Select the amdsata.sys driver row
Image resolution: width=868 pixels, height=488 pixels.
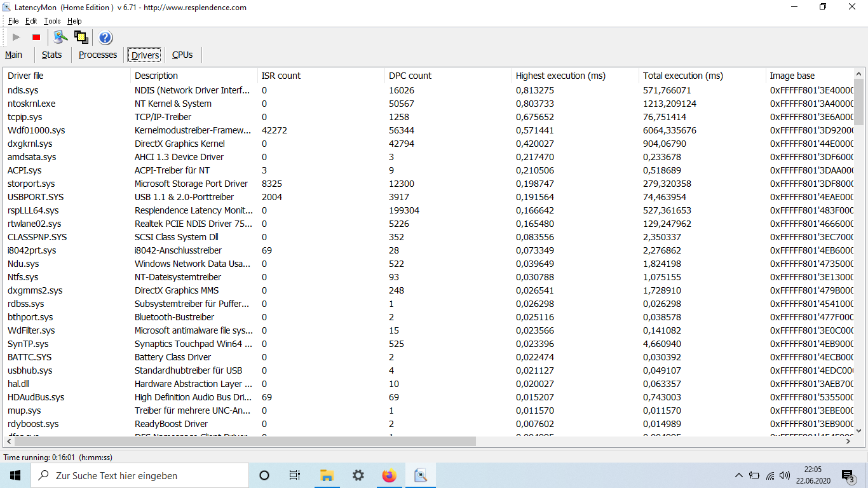(x=429, y=157)
